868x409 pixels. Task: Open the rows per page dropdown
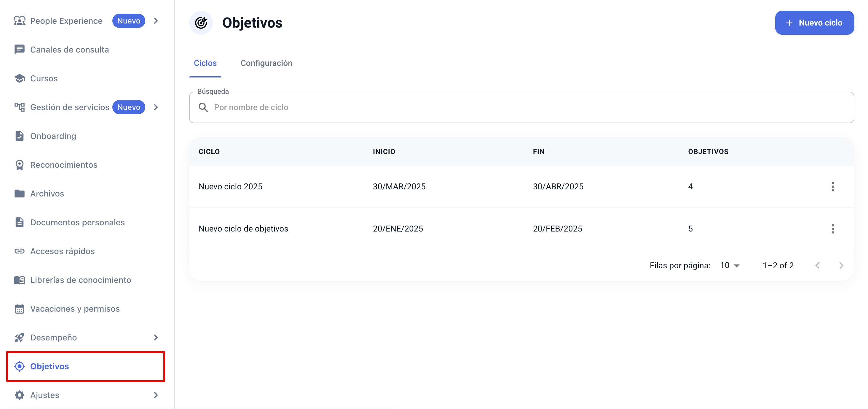730,266
